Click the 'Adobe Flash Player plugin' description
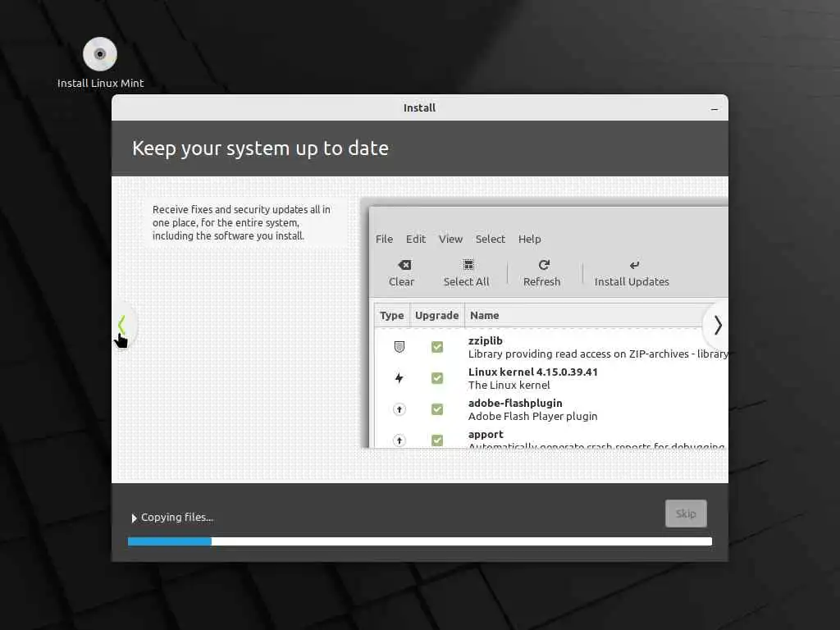Screen dimensions: 840x630 click(x=532, y=416)
